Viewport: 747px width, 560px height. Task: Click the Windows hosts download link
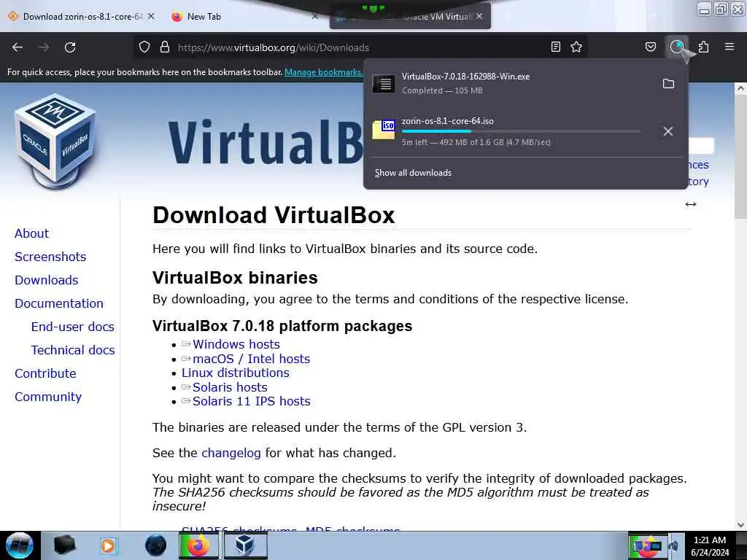point(236,344)
